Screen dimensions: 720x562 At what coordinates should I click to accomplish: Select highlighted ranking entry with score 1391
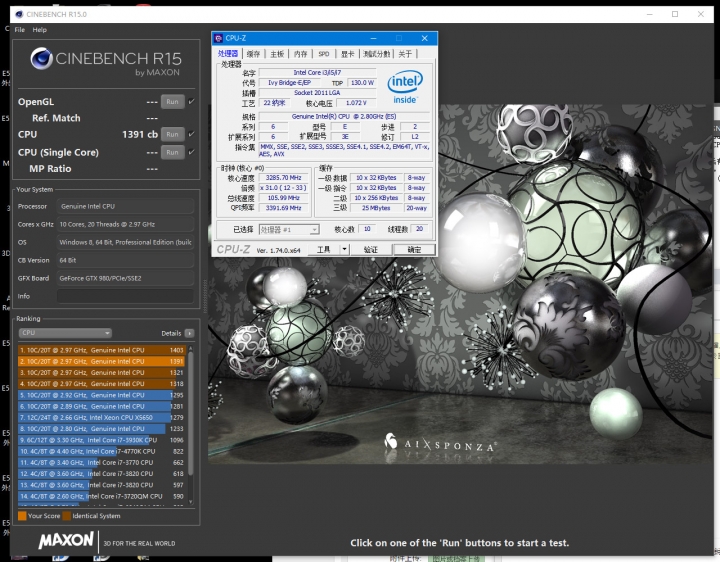click(101, 361)
